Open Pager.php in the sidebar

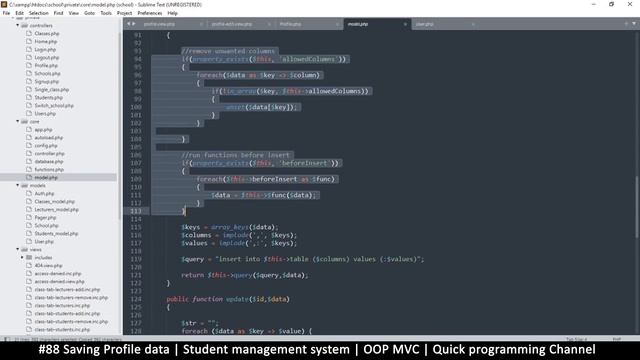point(45,218)
